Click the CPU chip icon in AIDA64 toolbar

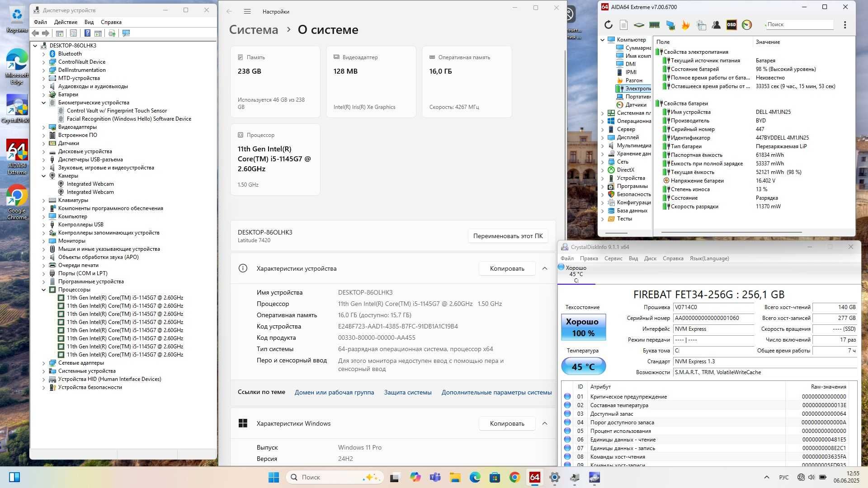tap(639, 25)
